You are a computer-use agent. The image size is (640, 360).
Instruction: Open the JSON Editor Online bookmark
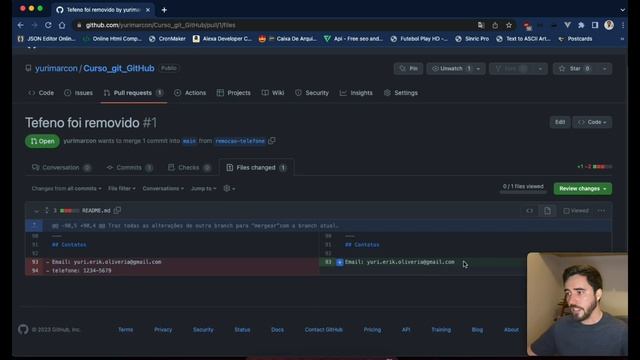pyautogui.click(x=47, y=39)
